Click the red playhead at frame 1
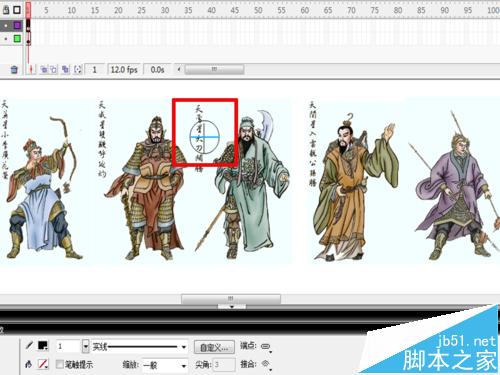The width and height of the screenshot is (500, 375). (x=28, y=9)
